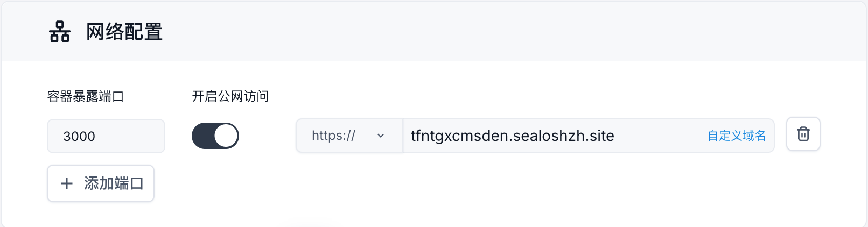Focus the container port field showing 3000
The height and width of the screenshot is (227, 868).
tap(106, 136)
